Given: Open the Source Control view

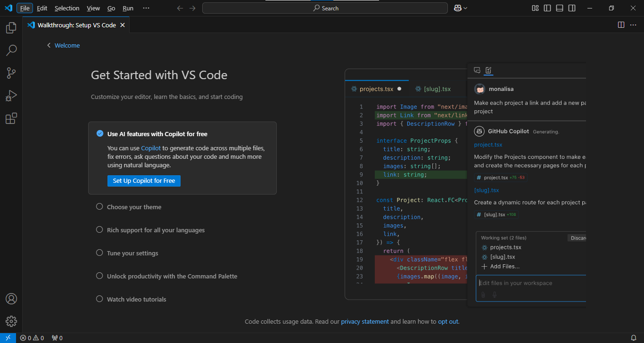Looking at the screenshot, I should coord(11,73).
